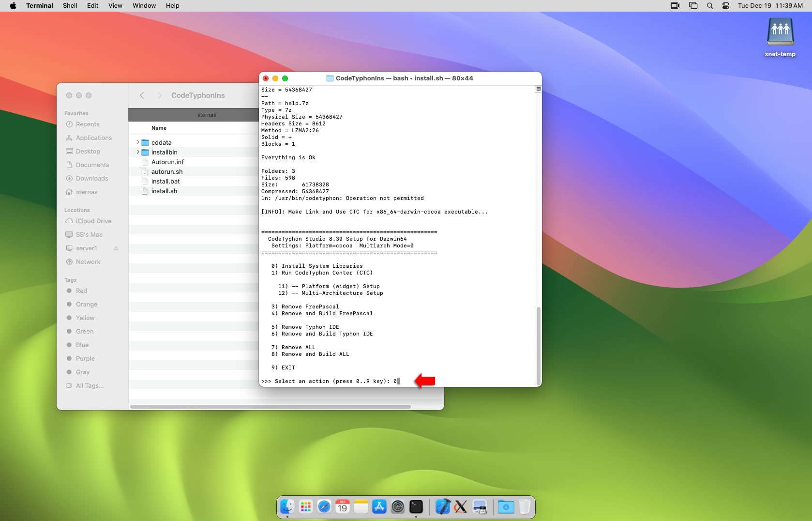Open Notes app in the Dock
Viewport: 812px width, 521px height.
click(x=361, y=507)
